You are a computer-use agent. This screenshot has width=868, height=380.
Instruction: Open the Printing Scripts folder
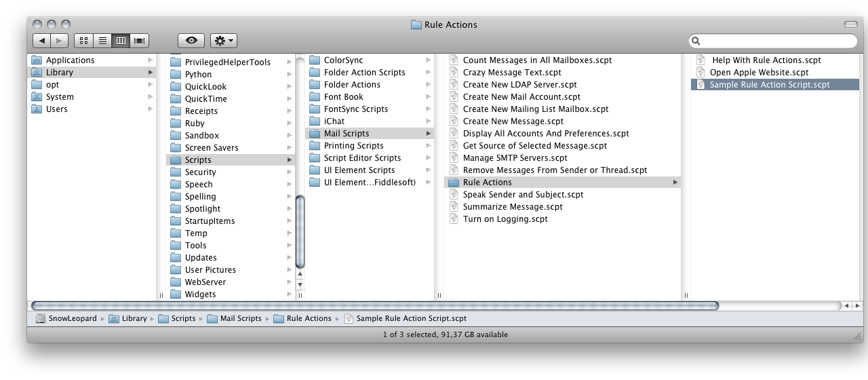point(353,146)
